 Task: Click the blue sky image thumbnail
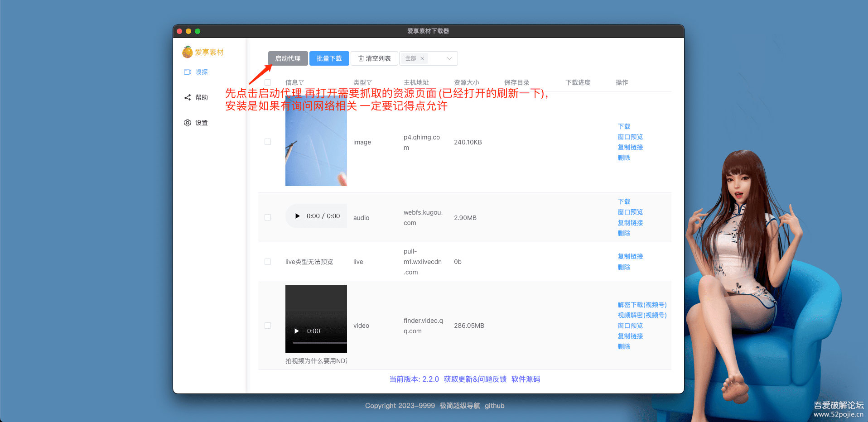(316, 140)
